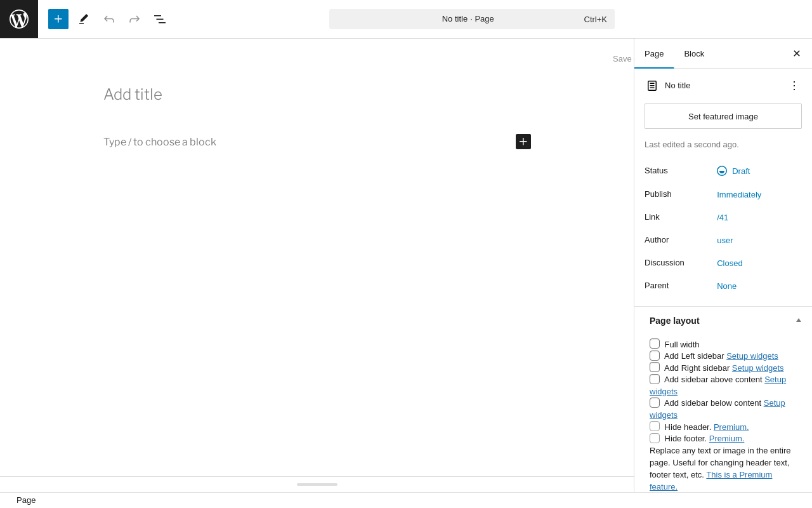This screenshot has height=508, width=812.
Task: Select the Tools pencil icon
Action: tap(84, 19)
